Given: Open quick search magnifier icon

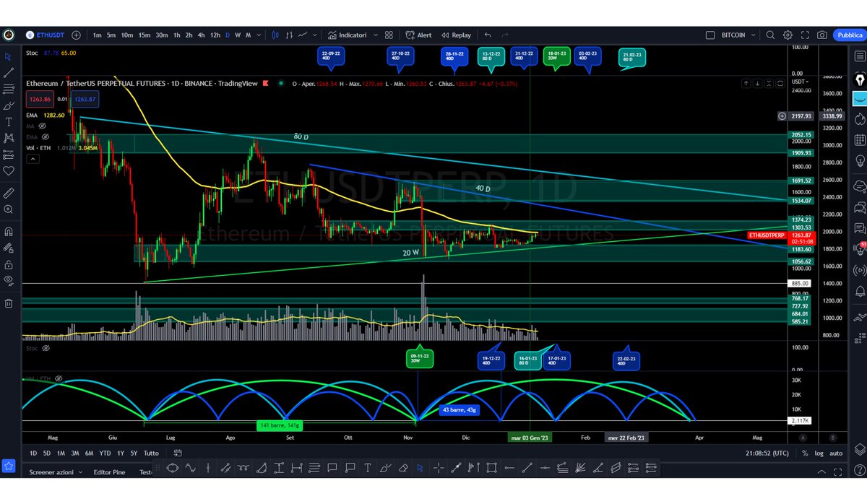Looking at the screenshot, I should tap(770, 35).
